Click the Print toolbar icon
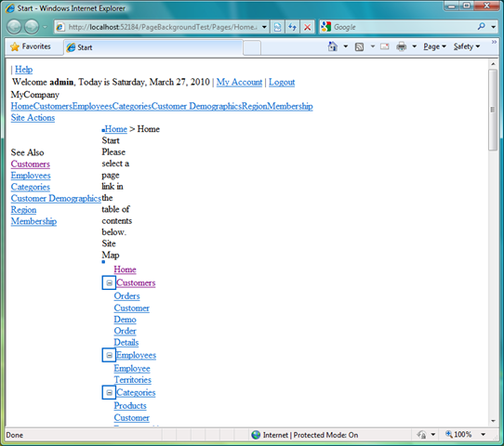This screenshot has height=446, width=504. coord(401,46)
